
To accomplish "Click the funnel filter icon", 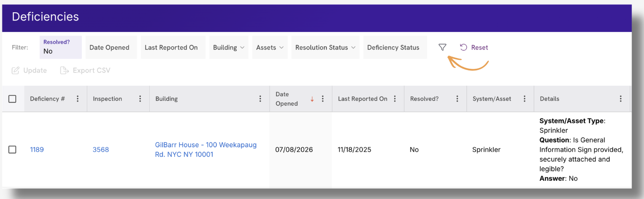I will 442,47.
